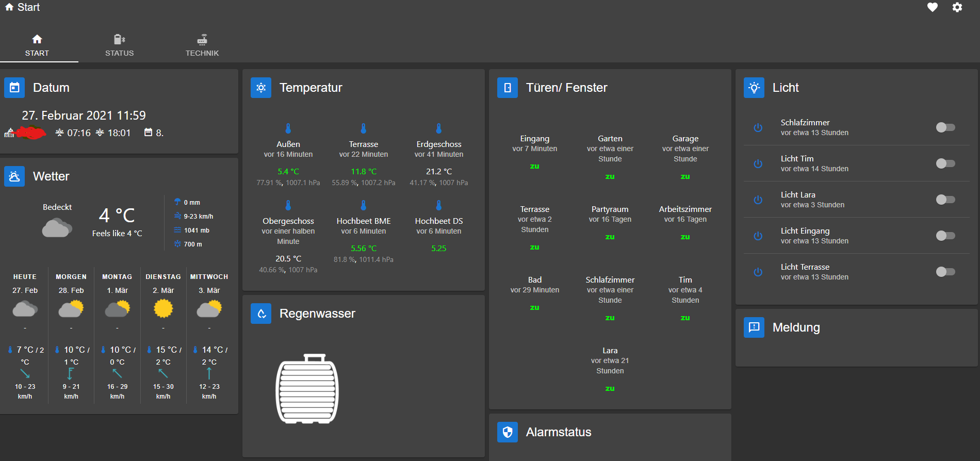Viewport: 980px width, 461px height.
Task: Click the Eingang door status zu
Action: coord(535,166)
